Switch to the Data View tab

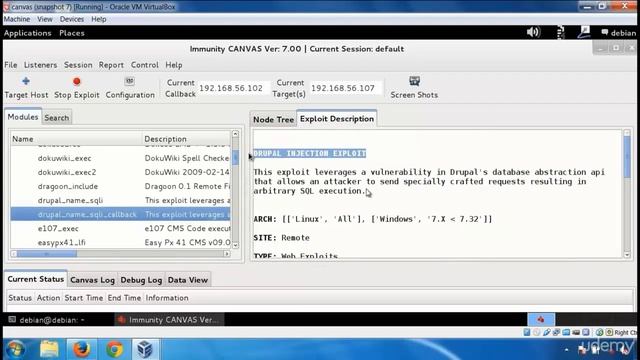point(188,280)
